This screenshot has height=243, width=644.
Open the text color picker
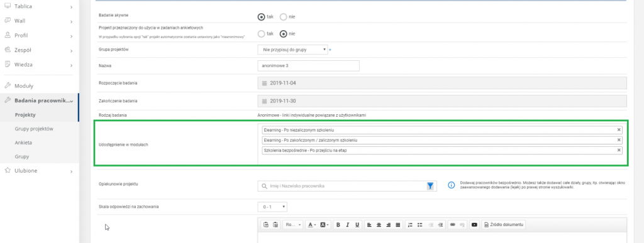(312, 225)
